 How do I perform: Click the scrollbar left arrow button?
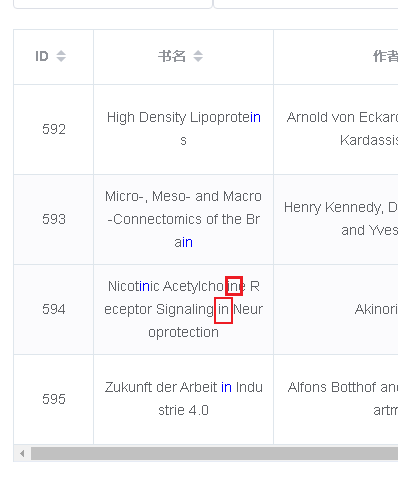pos(22,454)
